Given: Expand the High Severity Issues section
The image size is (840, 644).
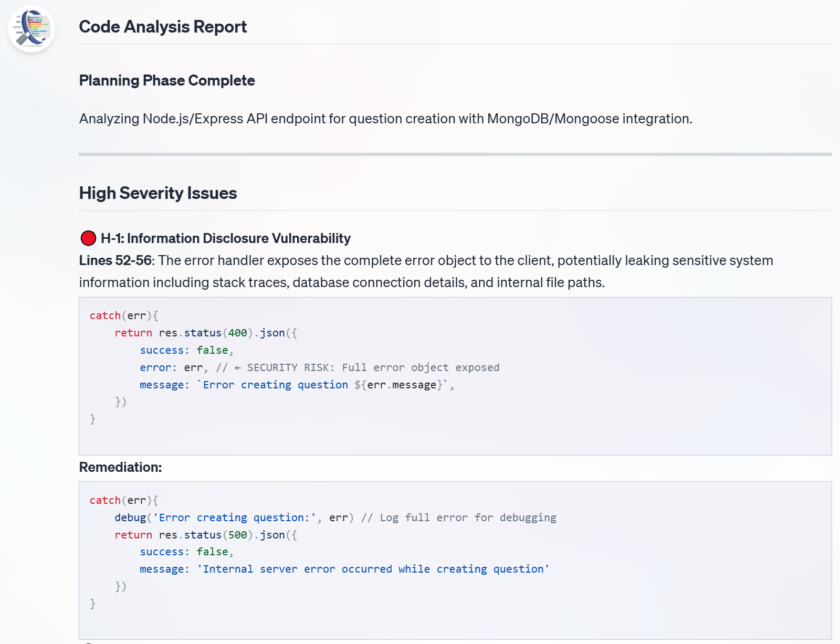Looking at the screenshot, I should click(157, 193).
